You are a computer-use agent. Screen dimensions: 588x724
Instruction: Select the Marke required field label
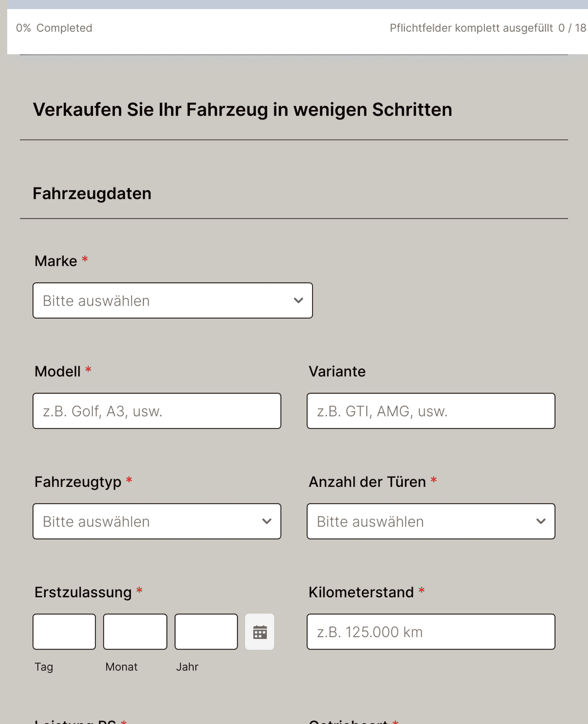pos(55,261)
